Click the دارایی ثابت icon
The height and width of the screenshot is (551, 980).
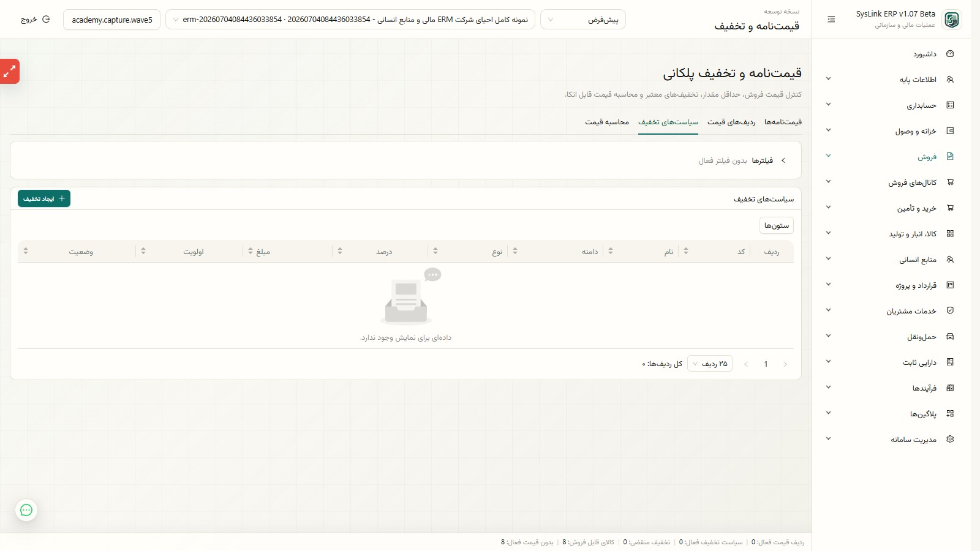pos(950,362)
